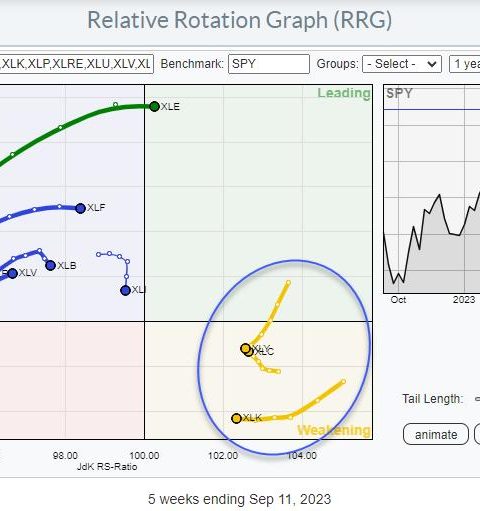Click the XLF label text

pos(96,208)
